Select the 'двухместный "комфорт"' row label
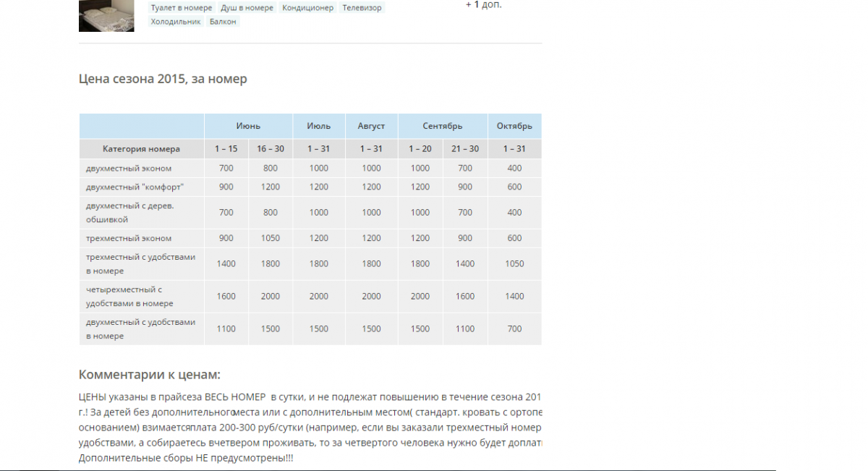 135,187
